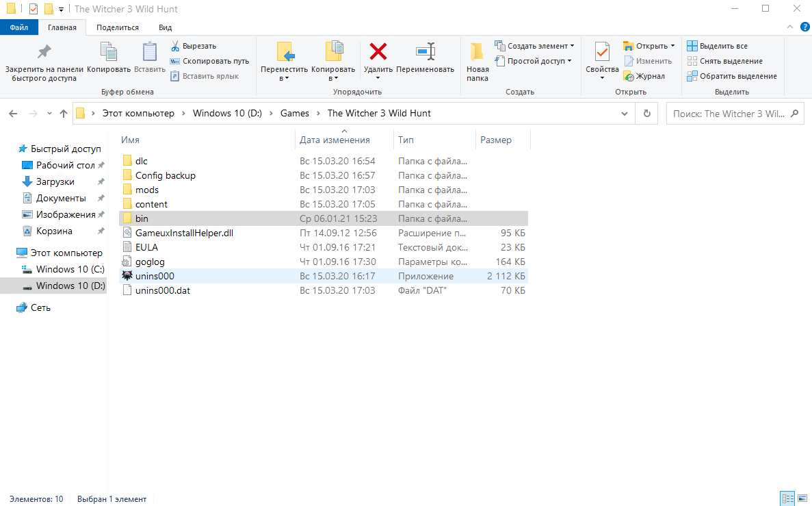Open Сеть (network) in sidebar
The height and width of the screenshot is (506, 812).
[x=34, y=308]
